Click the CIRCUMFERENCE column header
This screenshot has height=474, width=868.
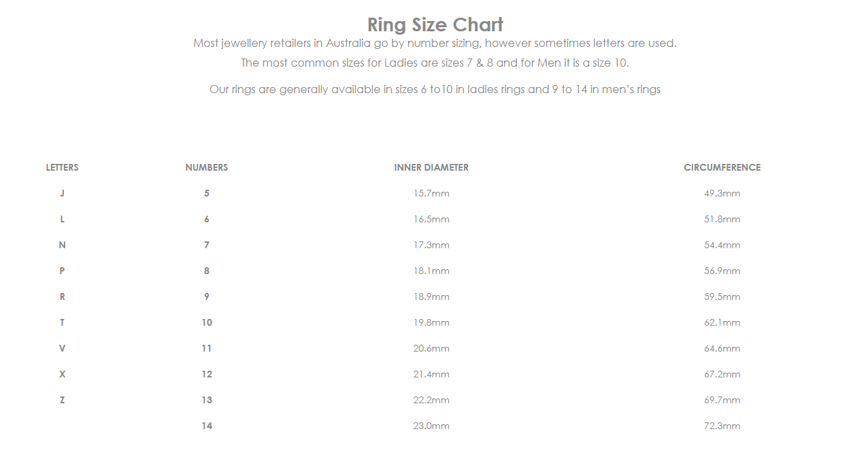coord(722,167)
